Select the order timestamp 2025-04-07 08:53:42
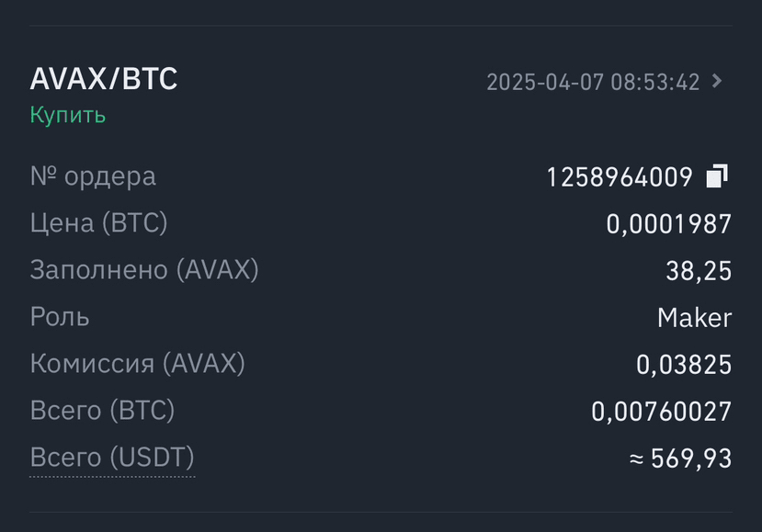762x532 pixels. point(593,82)
